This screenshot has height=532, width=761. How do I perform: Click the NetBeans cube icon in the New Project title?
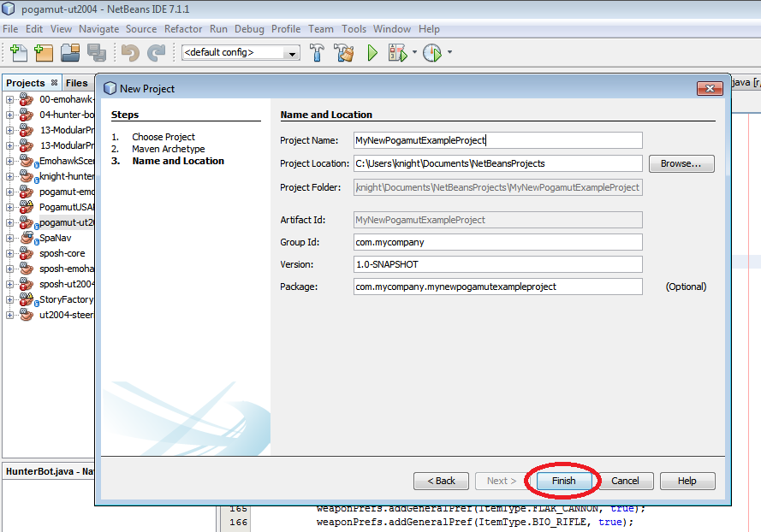[x=110, y=88]
